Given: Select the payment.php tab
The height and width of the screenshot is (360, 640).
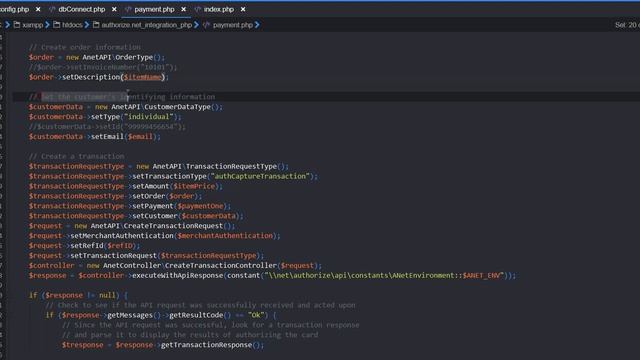Looking at the screenshot, I should [x=154, y=9].
